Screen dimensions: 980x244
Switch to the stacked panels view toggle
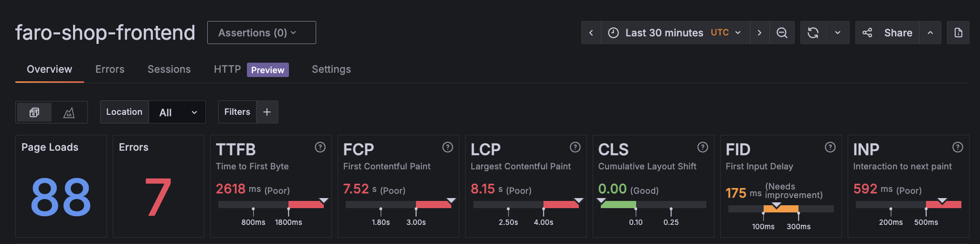(34, 112)
